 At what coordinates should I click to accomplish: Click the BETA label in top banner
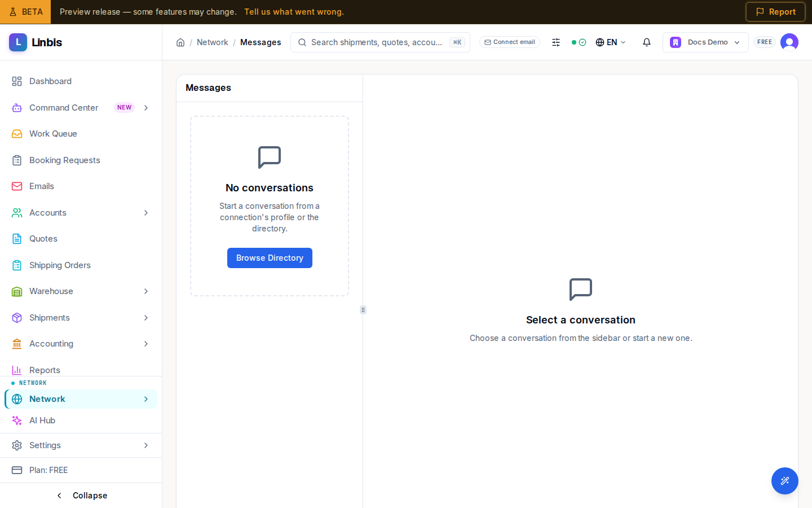point(25,12)
